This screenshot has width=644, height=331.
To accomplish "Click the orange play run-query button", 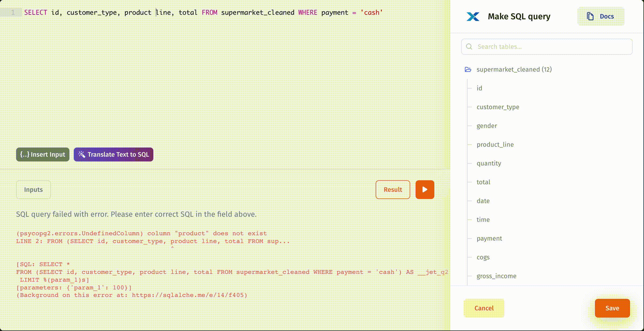I will pos(425,190).
